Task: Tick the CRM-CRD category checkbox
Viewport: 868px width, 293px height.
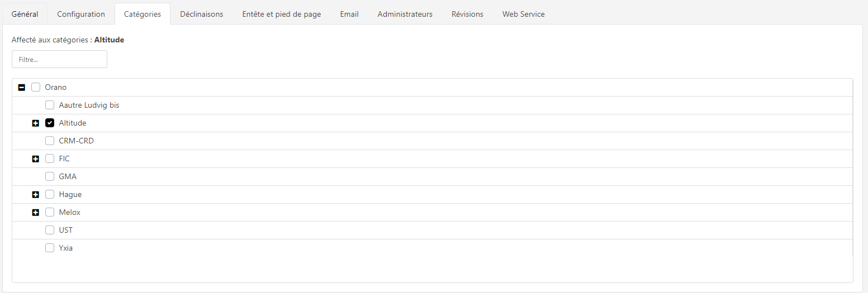Action: coord(50,141)
